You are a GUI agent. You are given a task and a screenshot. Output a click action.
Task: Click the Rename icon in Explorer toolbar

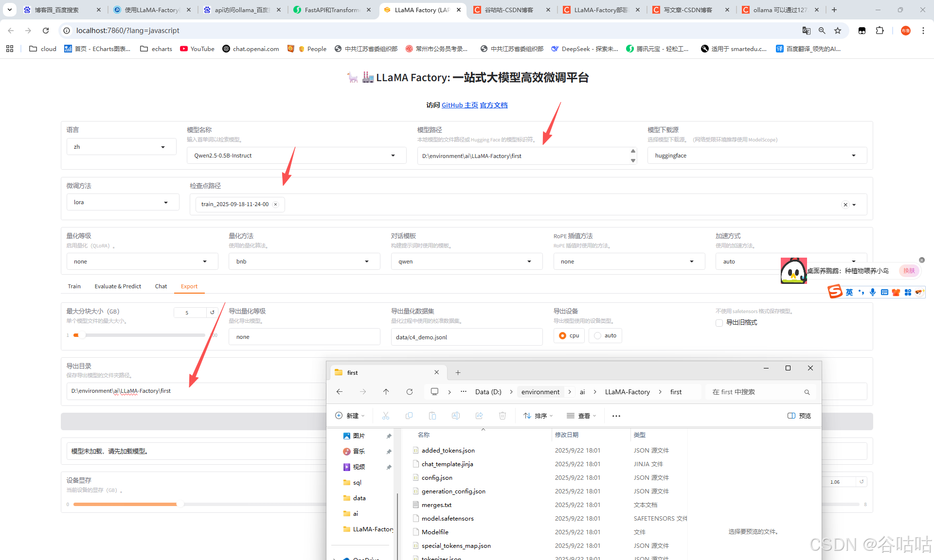pyautogui.click(x=456, y=416)
